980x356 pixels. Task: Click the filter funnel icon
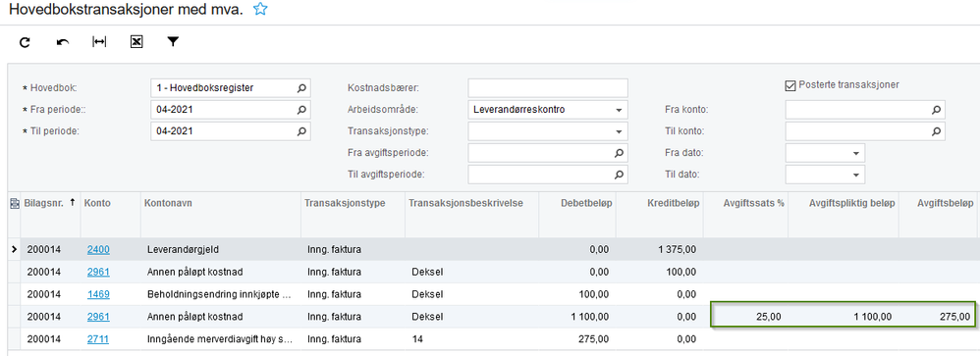click(x=173, y=42)
